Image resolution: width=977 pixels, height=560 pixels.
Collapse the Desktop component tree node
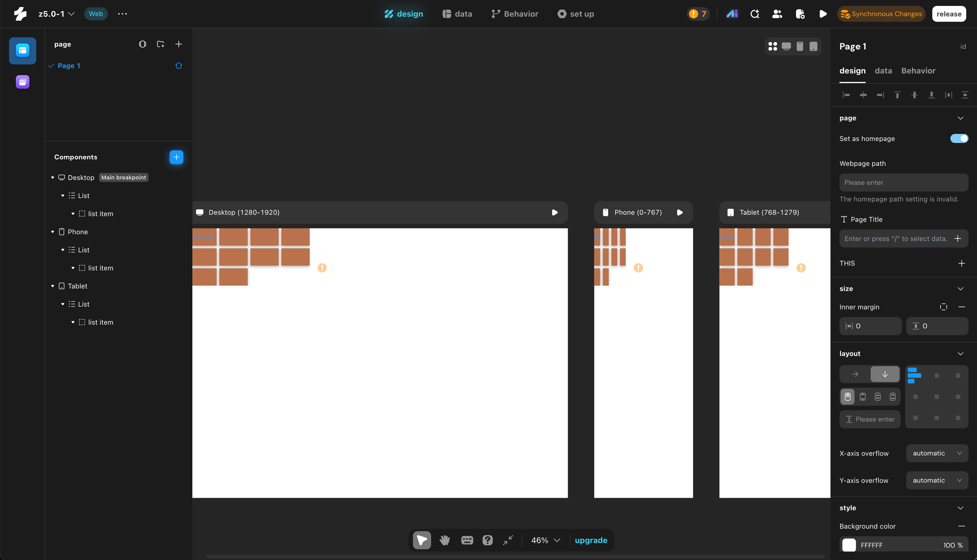(x=53, y=177)
